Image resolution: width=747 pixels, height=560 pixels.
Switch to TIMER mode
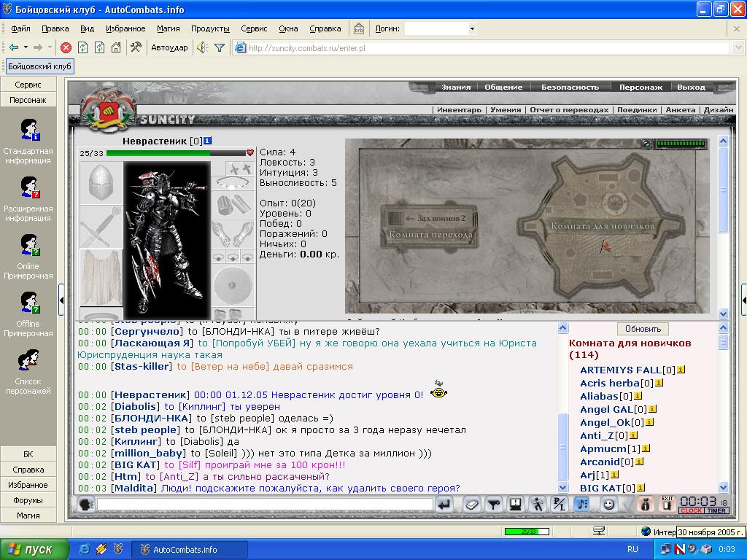(x=716, y=510)
